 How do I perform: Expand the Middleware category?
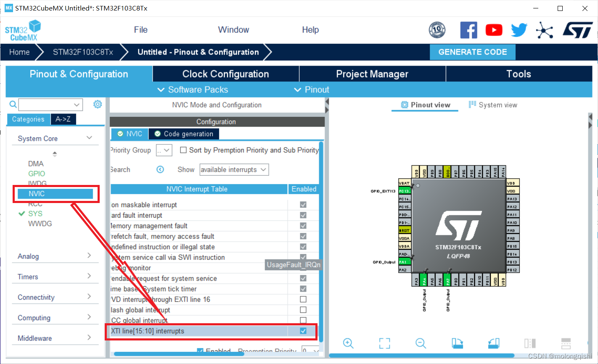[x=89, y=338]
